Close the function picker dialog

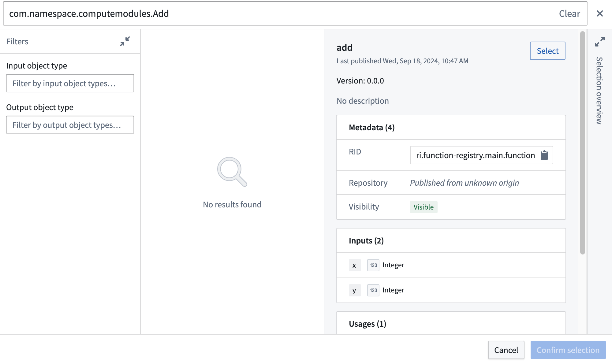599,13
